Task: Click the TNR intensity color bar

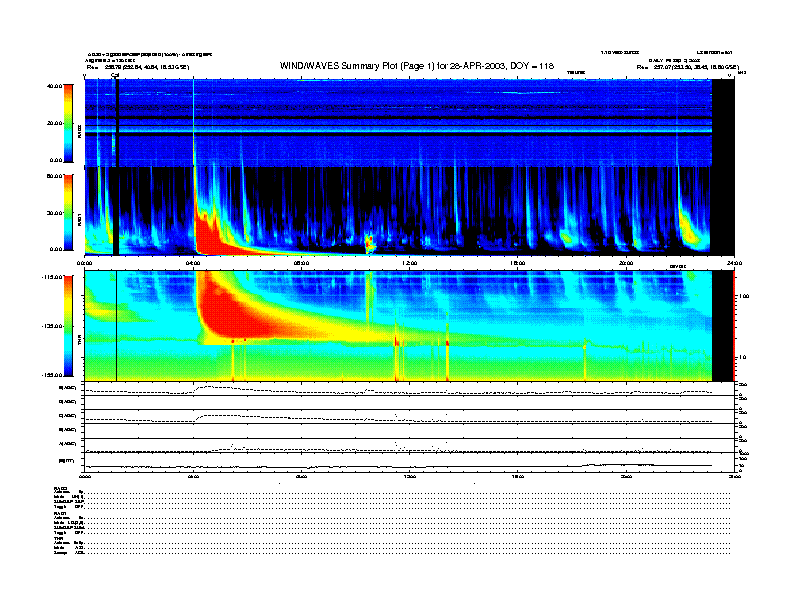Action: click(x=68, y=326)
